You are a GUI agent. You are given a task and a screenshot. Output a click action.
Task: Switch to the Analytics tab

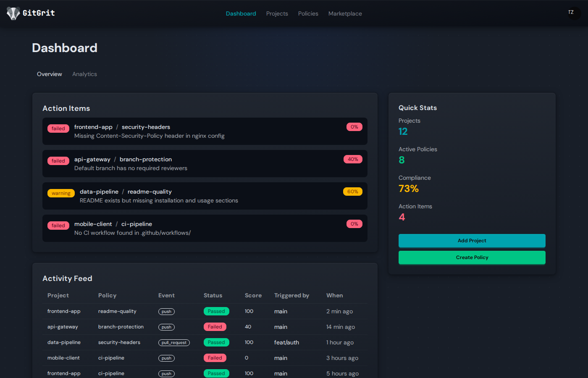pyautogui.click(x=84, y=74)
